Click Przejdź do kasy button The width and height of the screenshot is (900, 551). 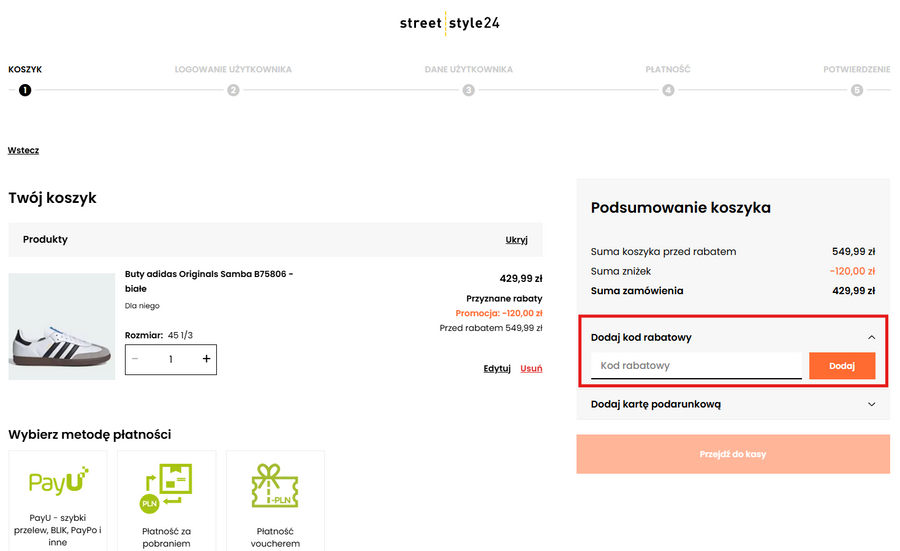[x=733, y=454]
